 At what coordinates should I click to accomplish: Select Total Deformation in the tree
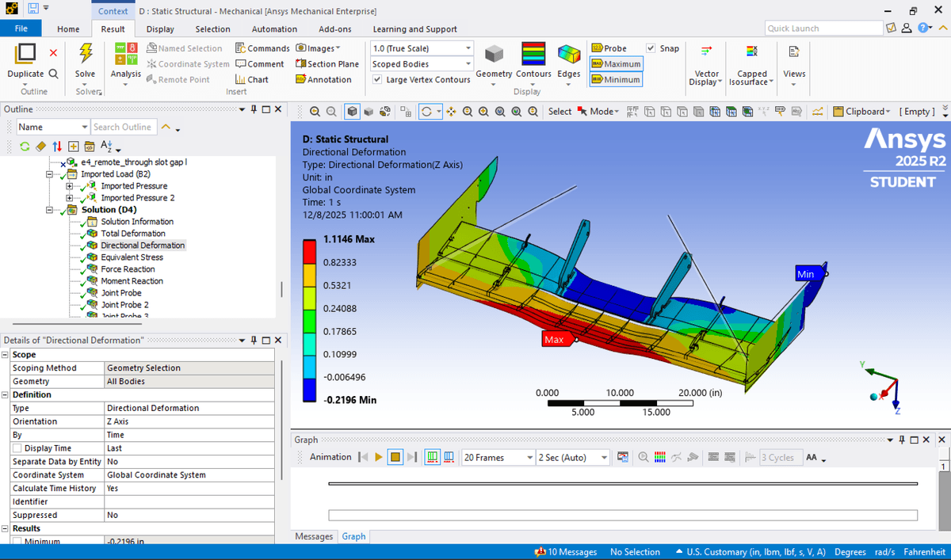(133, 234)
